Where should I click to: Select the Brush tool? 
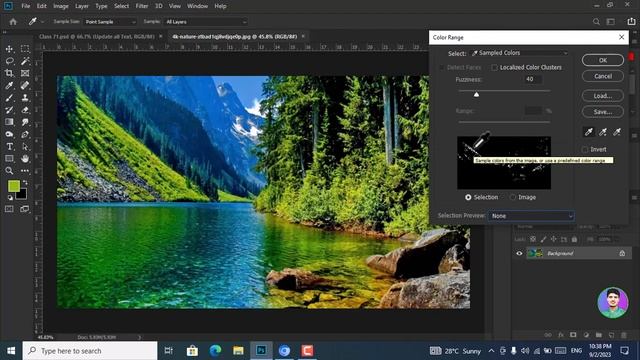pyautogui.click(x=9, y=98)
